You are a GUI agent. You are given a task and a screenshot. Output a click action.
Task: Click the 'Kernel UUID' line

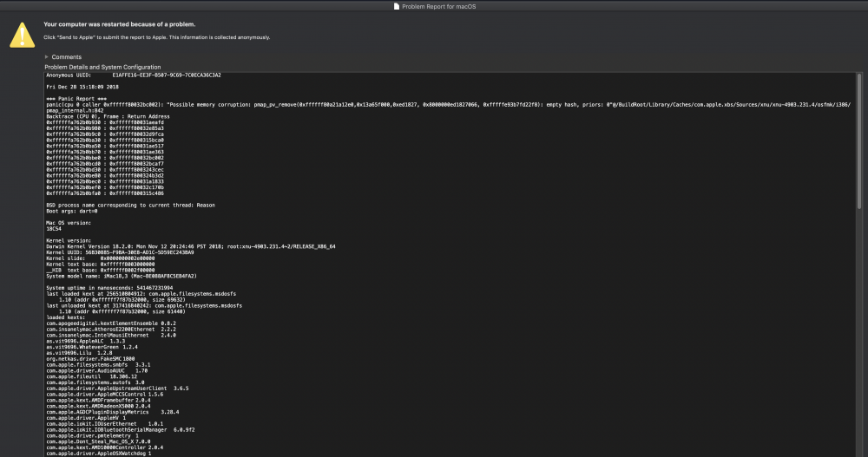(x=120, y=253)
